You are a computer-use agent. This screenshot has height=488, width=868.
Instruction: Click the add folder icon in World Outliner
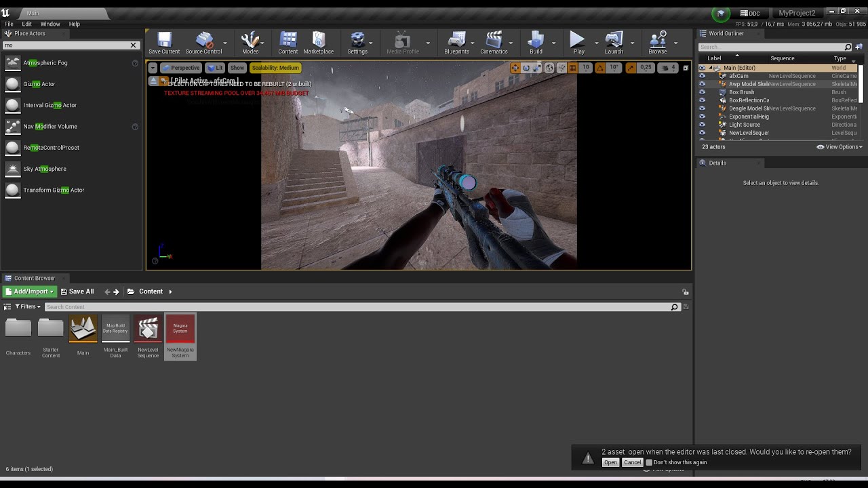coord(859,47)
